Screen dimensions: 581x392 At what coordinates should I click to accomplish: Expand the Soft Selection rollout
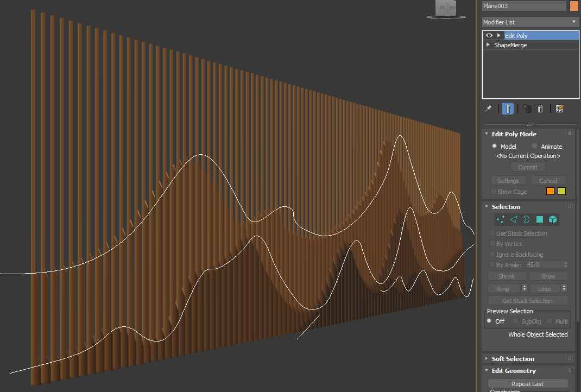487,358
